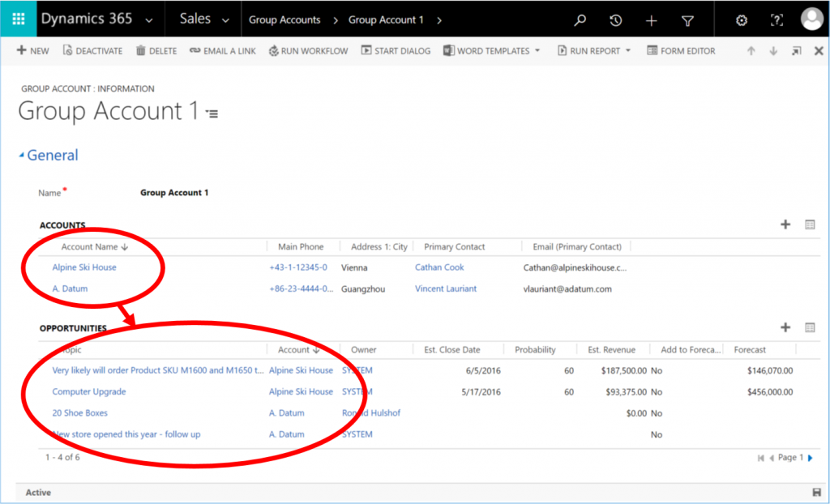Open contact Cathan Cook
The width and height of the screenshot is (830, 504).
[x=439, y=267]
